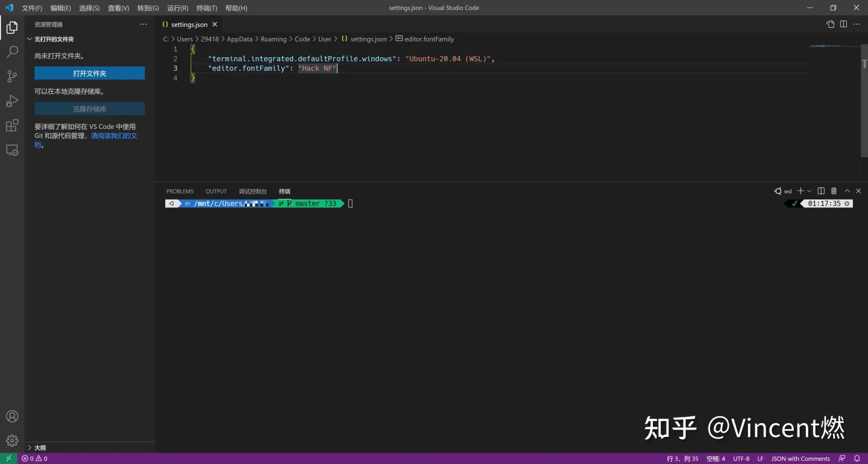Switch to the 调试控制台 tab

coord(253,191)
